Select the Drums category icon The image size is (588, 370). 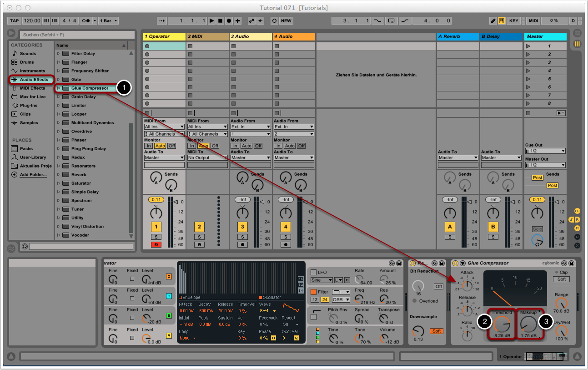pos(15,62)
